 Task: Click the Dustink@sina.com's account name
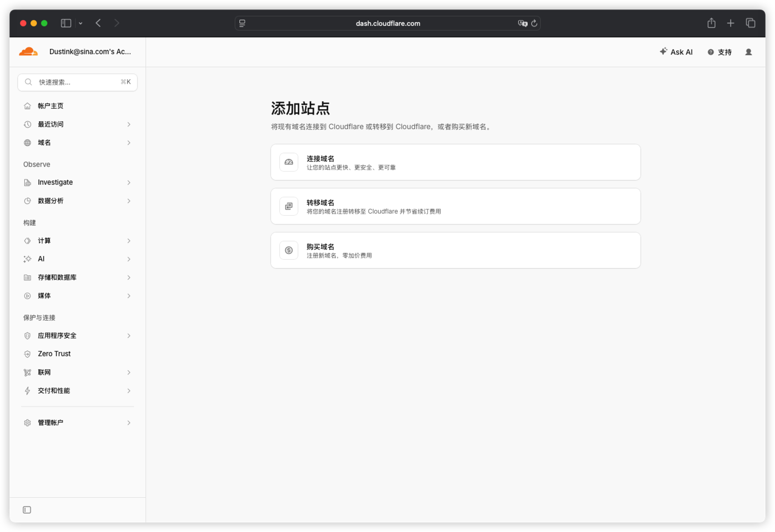pyautogui.click(x=90, y=51)
